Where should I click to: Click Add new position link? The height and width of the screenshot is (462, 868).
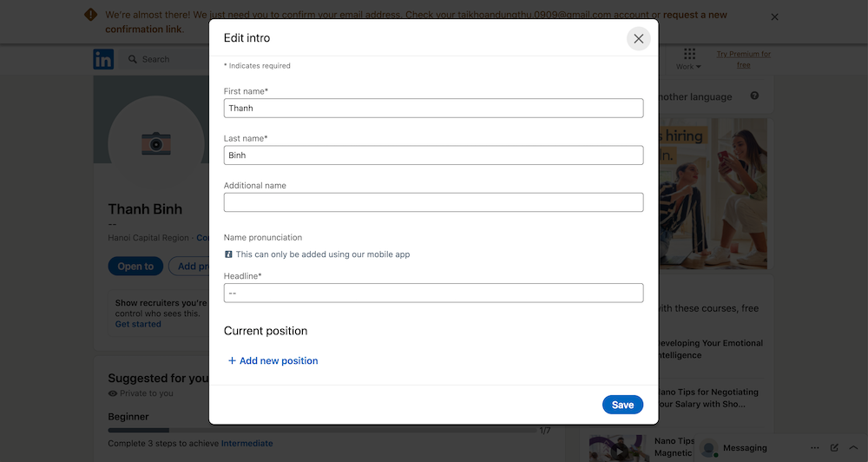(x=273, y=360)
